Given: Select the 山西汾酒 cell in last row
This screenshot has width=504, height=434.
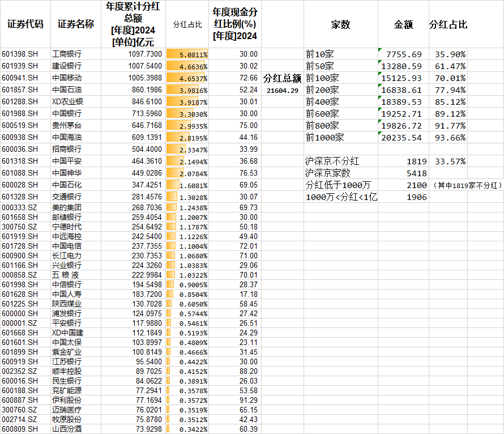Looking at the screenshot, I should [67, 429].
